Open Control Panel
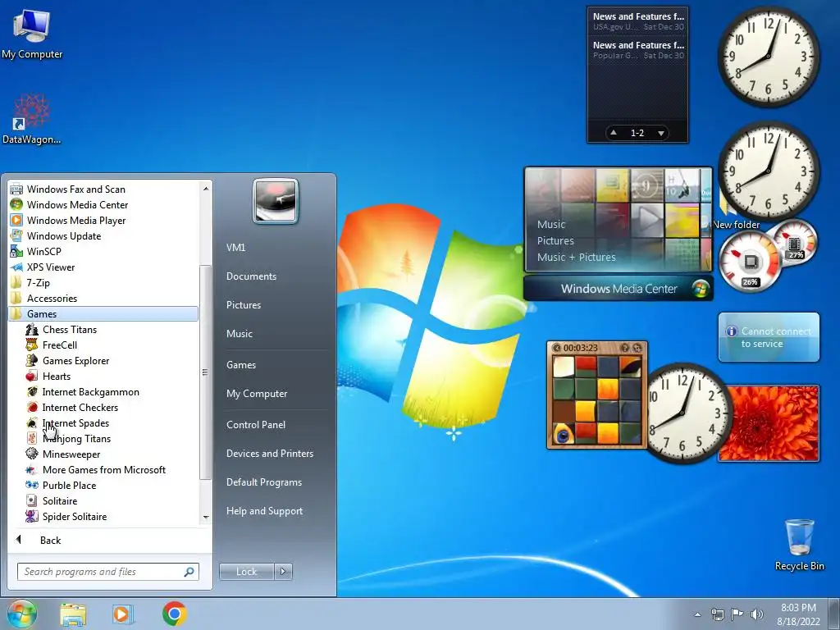This screenshot has height=630, width=840. (256, 424)
